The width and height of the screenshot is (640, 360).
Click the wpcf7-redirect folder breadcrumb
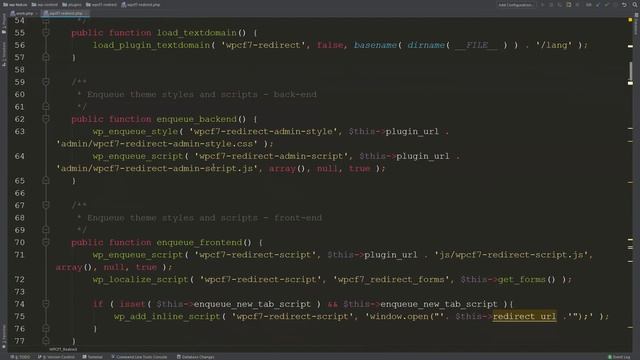pyautogui.click(x=101, y=5)
